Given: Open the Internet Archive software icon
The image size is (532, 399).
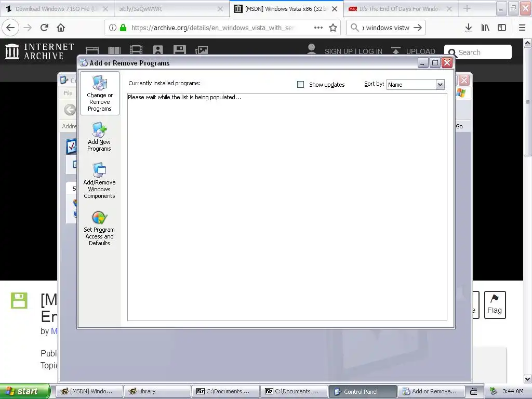Looking at the screenshot, I should (x=179, y=50).
